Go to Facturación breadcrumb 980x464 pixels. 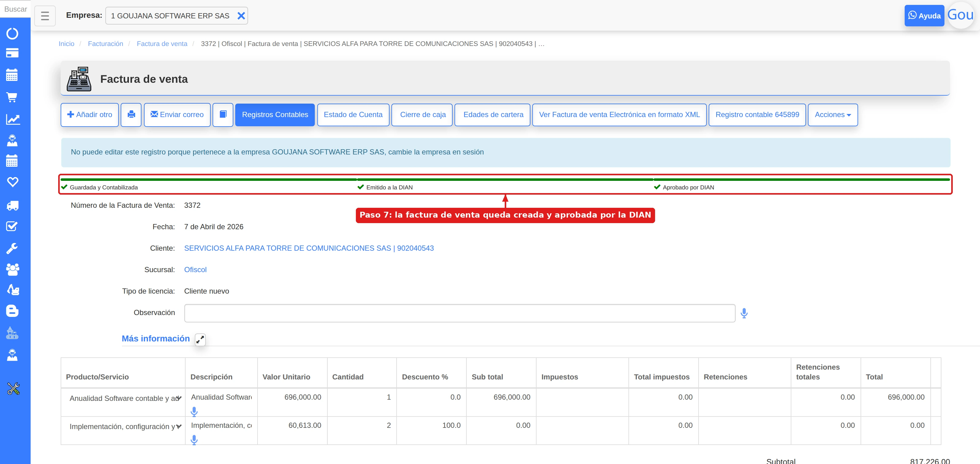pos(105,44)
